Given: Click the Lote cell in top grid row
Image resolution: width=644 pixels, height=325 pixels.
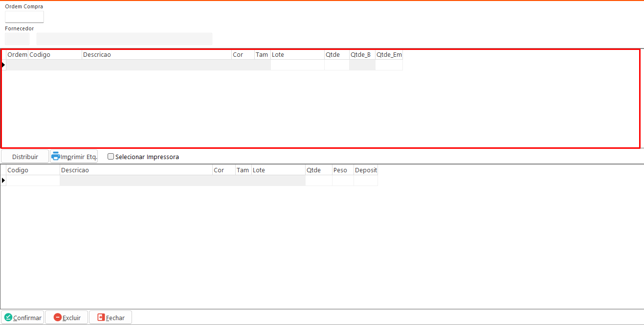Looking at the screenshot, I should (x=297, y=65).
